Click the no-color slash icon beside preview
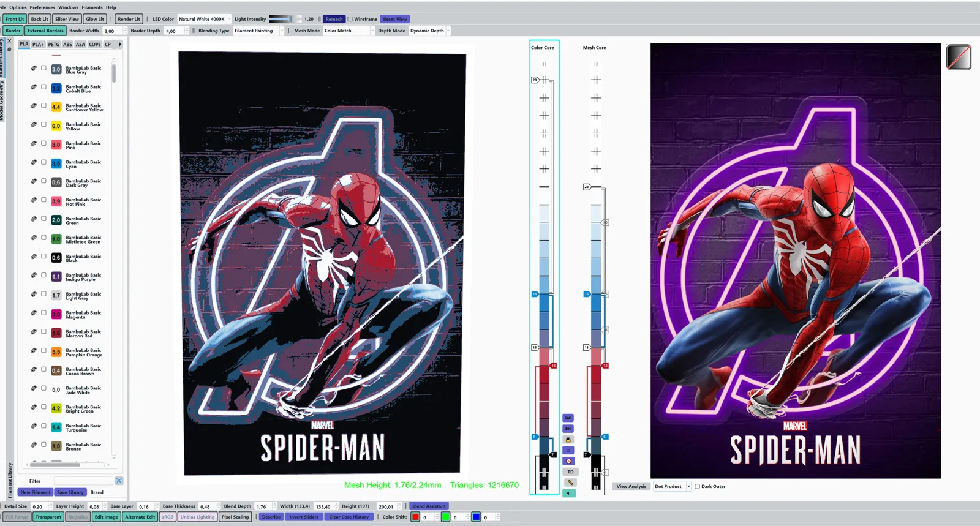Screen dimensions: 980x526 click(x=959, y=57)
